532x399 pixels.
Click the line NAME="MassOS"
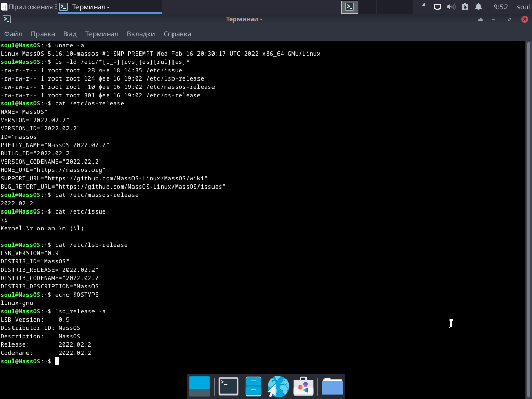point(24,112)
